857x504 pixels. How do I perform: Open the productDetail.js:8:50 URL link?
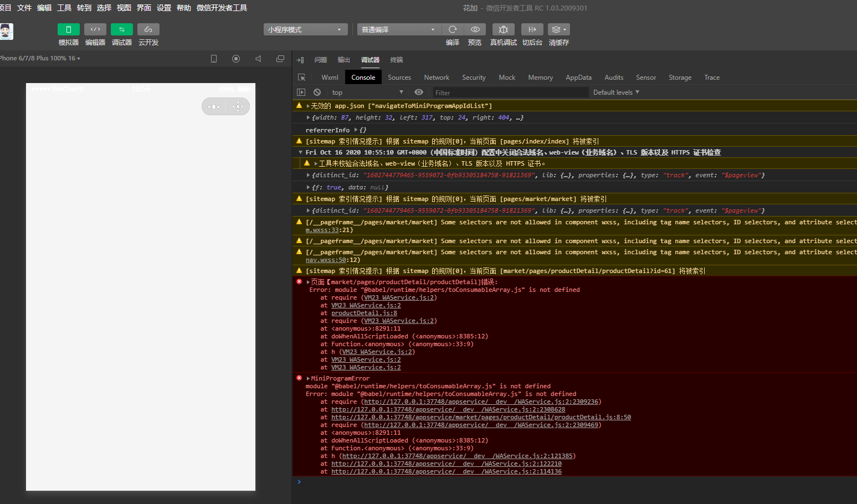481,417
